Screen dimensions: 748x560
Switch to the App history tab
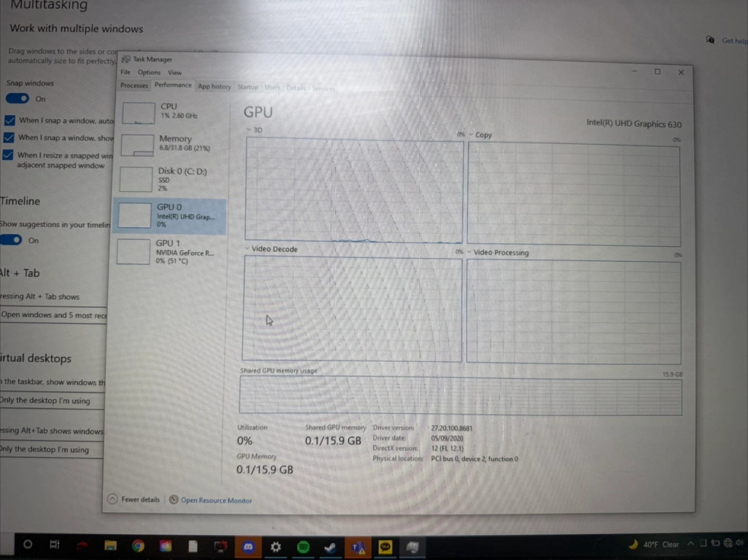tap(215, 87)
